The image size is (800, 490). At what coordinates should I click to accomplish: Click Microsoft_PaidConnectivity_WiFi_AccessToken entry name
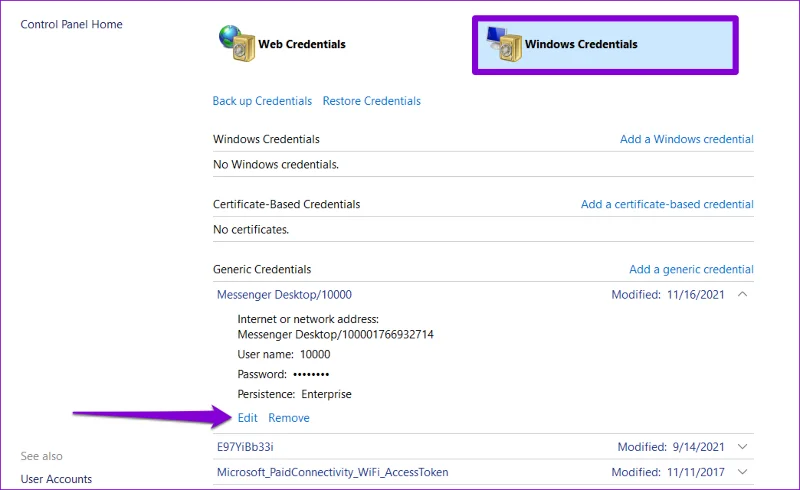(x=333, y=473)
